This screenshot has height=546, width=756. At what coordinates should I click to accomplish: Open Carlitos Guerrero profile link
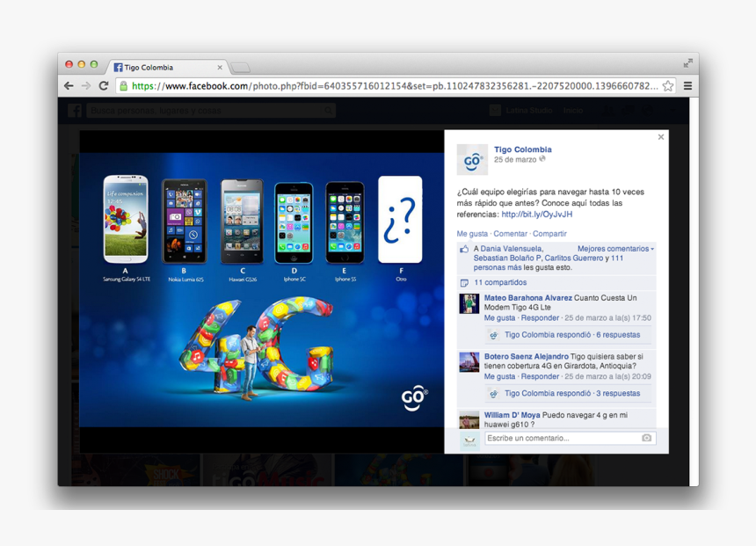(574, 258)
